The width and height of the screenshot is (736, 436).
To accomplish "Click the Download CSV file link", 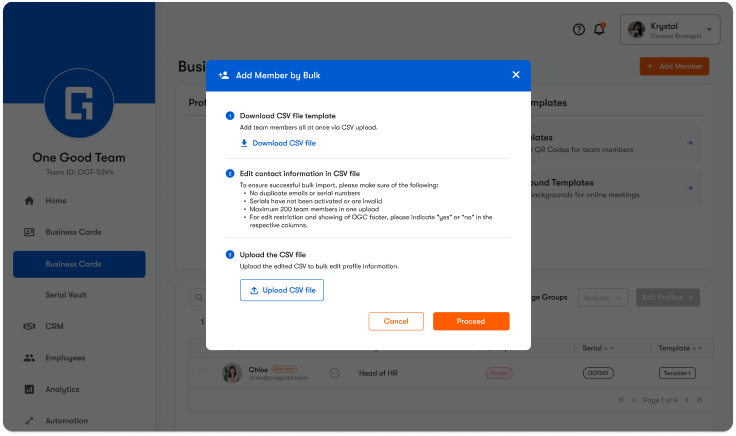I will point(278,143).
